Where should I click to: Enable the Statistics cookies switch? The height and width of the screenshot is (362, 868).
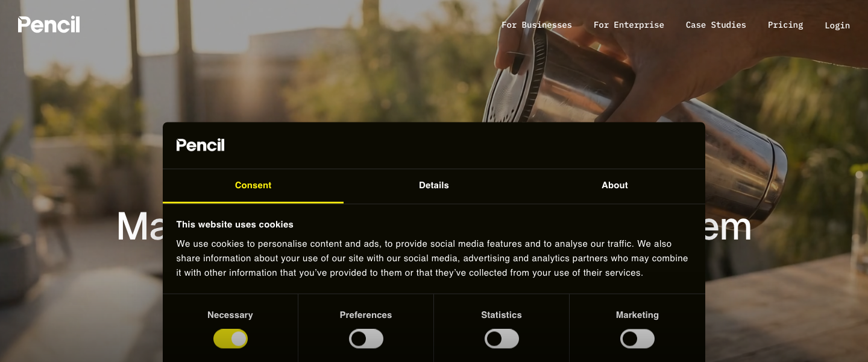pyautogui.click(x=502, y=338)
